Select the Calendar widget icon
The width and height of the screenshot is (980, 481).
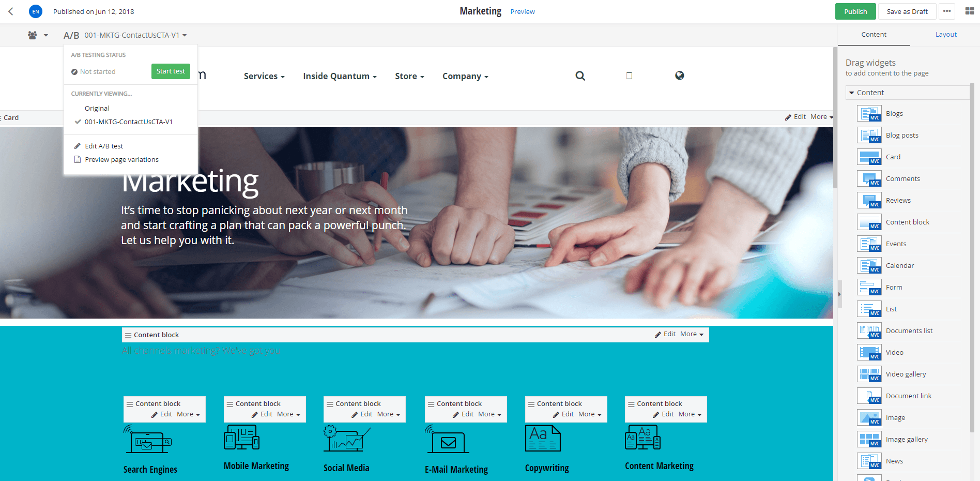pos(869,265)
